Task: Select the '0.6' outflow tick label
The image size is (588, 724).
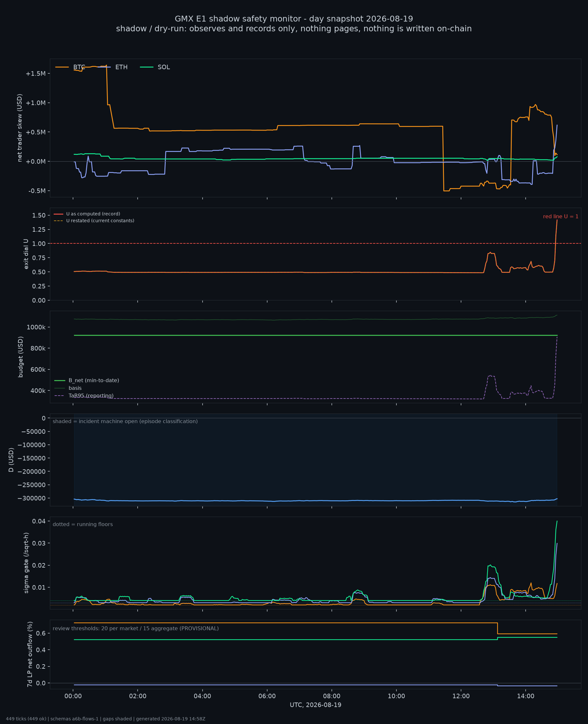Action: point(41,633)
